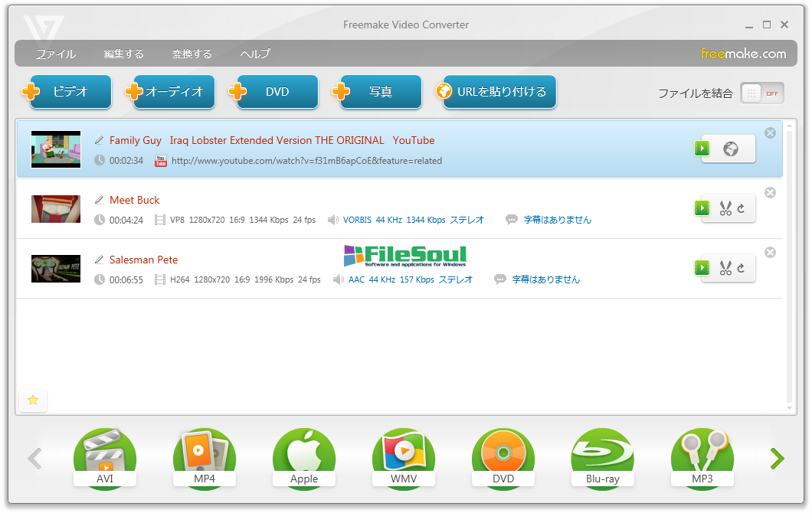Select the Apple conversion format icon

pos(304,458)
